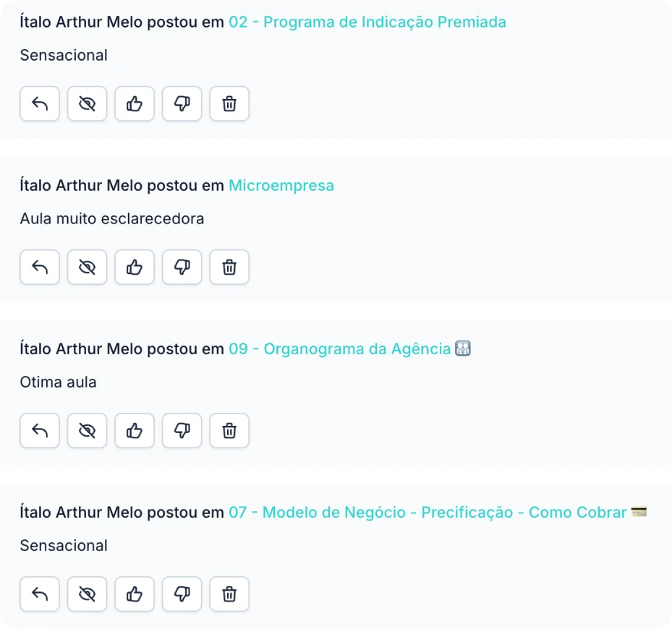Viewport: 672px width, 629px height.
Task: Delete the comment on Modelo de Negócio lesson
Action: point(229,594)
